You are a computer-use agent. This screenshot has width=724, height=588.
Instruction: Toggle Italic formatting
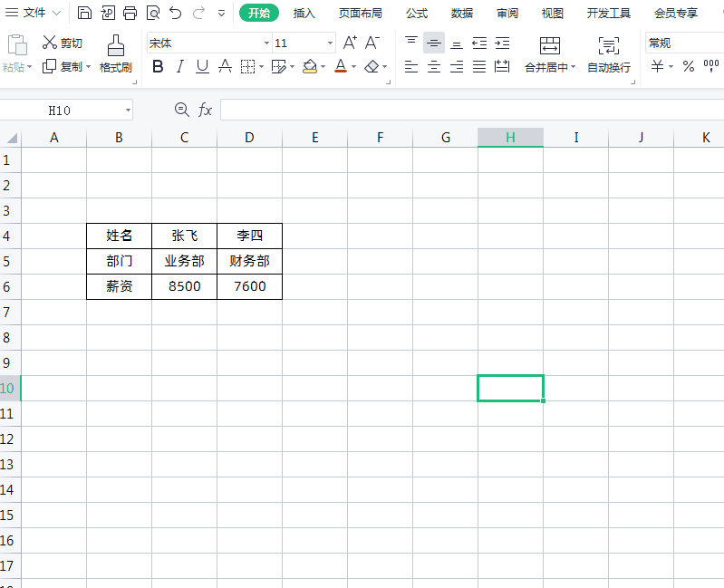pos(180,67)
